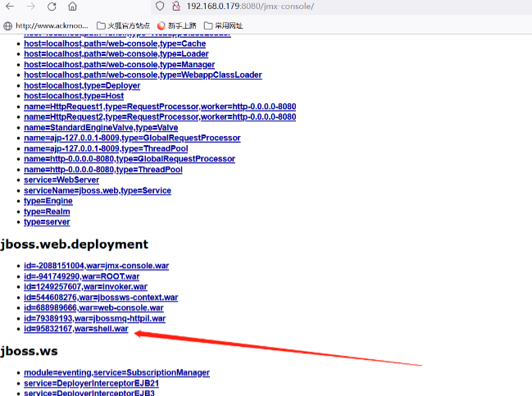This screenshot has height=396, width=532.
Task: Open the war=jmx-console.war link
Action: click(x=86, y=266)
